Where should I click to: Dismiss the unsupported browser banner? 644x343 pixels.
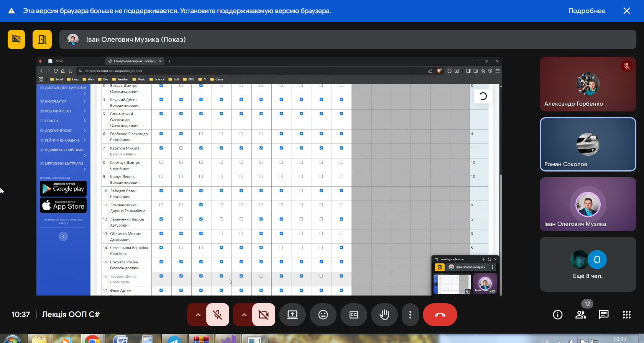coord(627,11)
